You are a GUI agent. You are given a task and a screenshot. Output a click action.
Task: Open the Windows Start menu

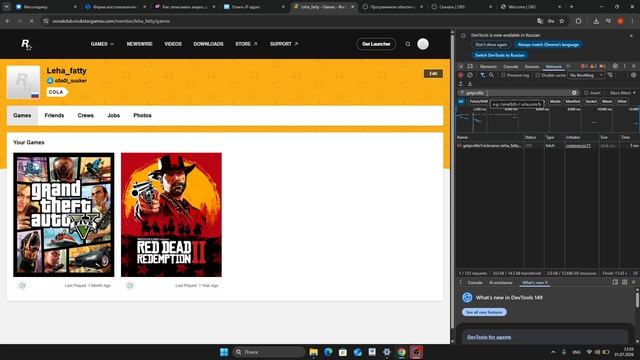coord(224,352)
